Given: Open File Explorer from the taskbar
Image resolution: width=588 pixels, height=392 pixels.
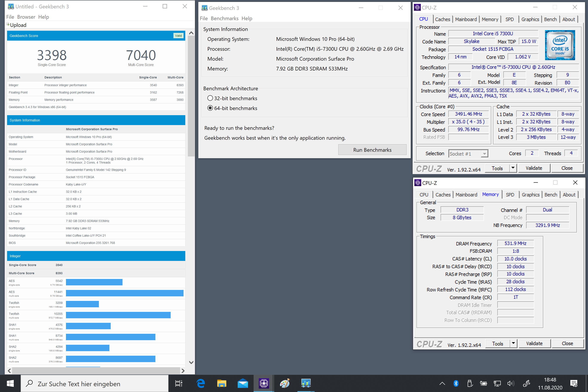Looking at the screenshot, I should (222, 383).
